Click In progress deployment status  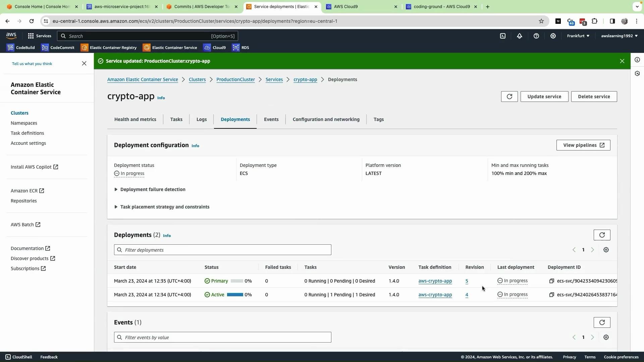tap(129, 173)
